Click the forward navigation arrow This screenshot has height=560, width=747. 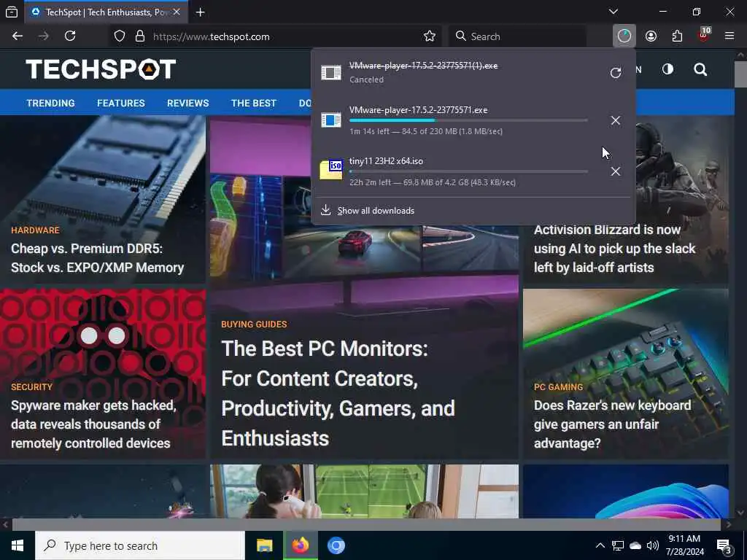43,36
